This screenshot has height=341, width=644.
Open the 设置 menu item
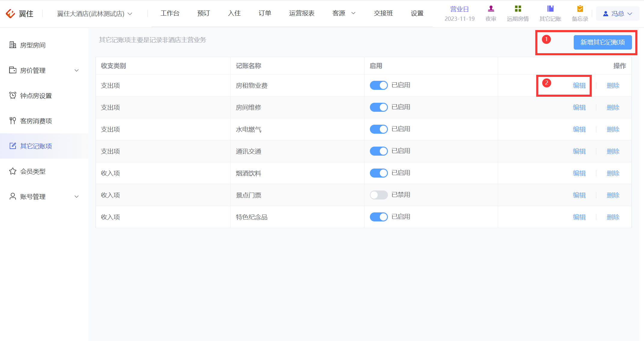click(x=417, y=13)
